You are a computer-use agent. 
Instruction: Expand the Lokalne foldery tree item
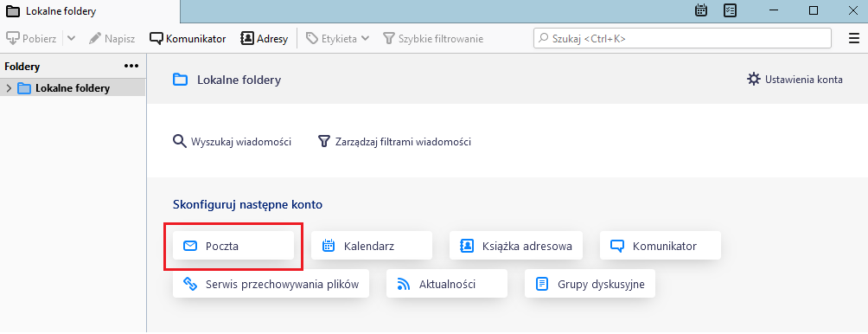[x=9, y=88]
